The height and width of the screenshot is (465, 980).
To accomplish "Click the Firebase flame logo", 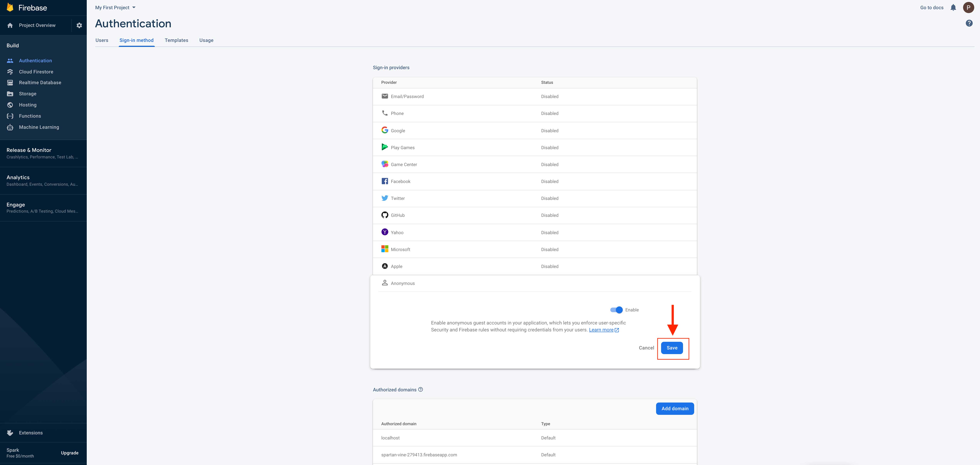I will click(x=10, y=7).
